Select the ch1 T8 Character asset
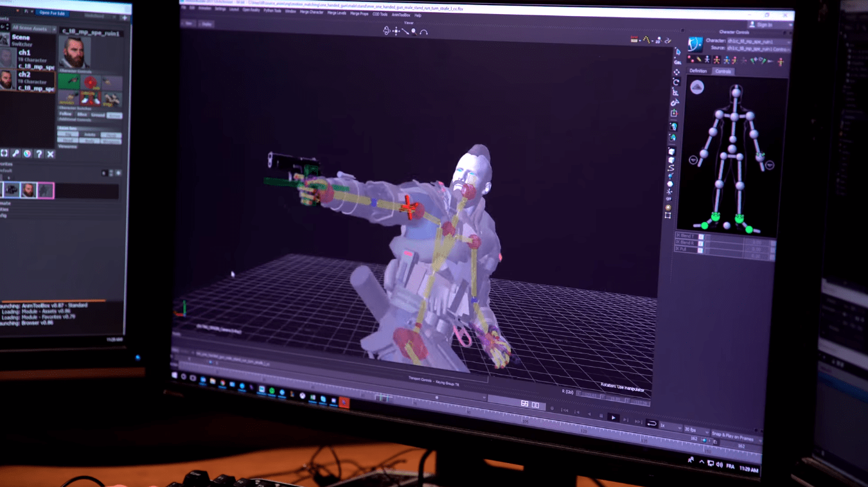The image size is (868, 487). click(28, 58)
